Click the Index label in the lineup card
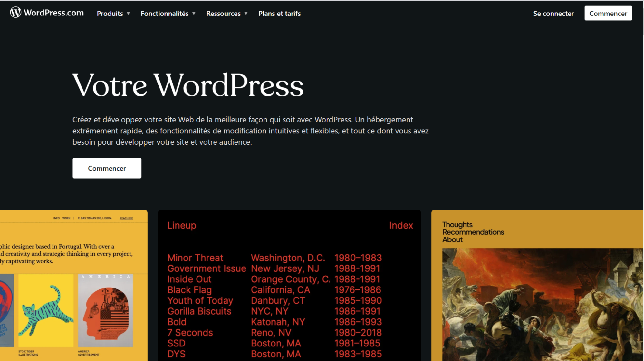This screenshot has height=361, width=644. coord(401,225)
